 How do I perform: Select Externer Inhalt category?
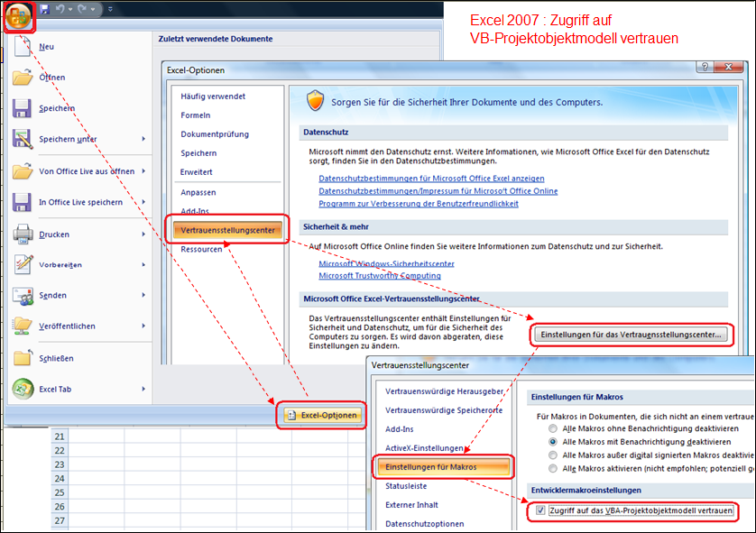coord(411,504)
